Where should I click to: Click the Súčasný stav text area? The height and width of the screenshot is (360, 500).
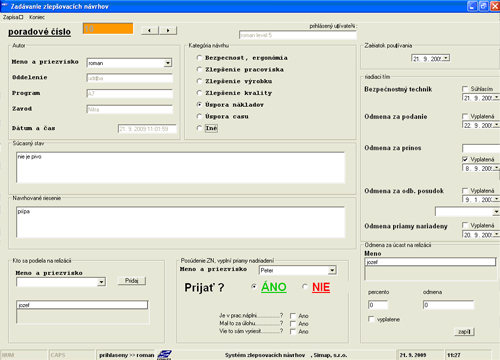point(180,167)
